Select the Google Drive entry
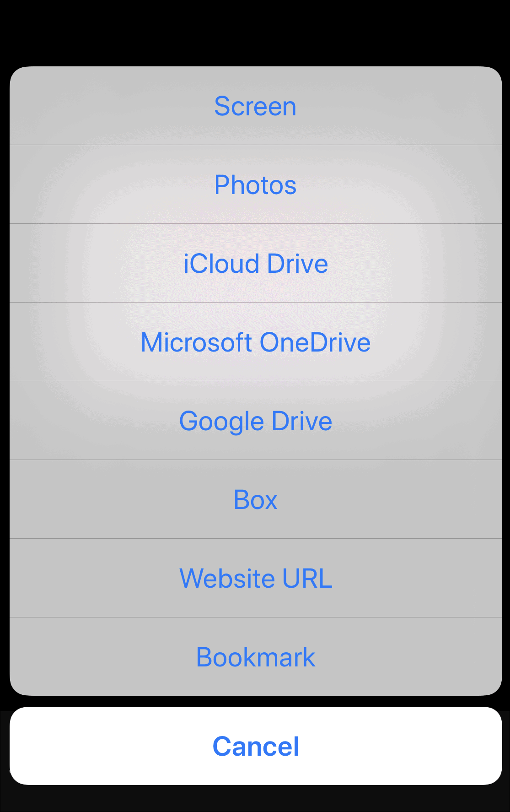Image resolution: width=510 pixels, height=812 pixels. tap(256, 421)
